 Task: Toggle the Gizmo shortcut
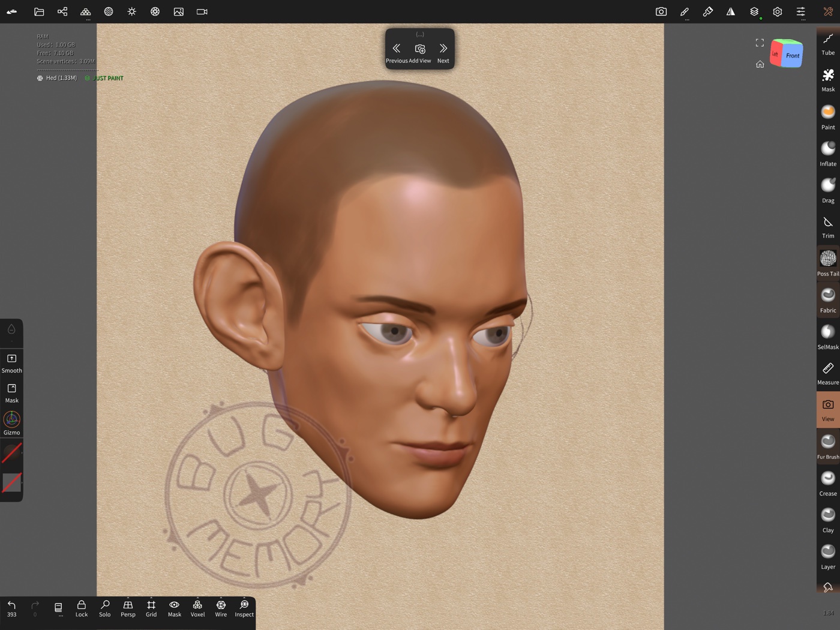(x=12, y=423)
